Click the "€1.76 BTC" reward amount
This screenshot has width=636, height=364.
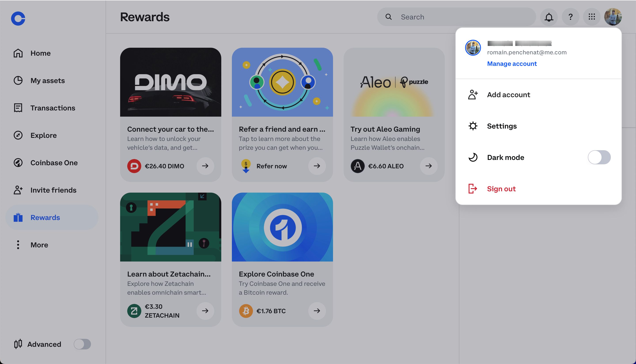pos(271,311)
